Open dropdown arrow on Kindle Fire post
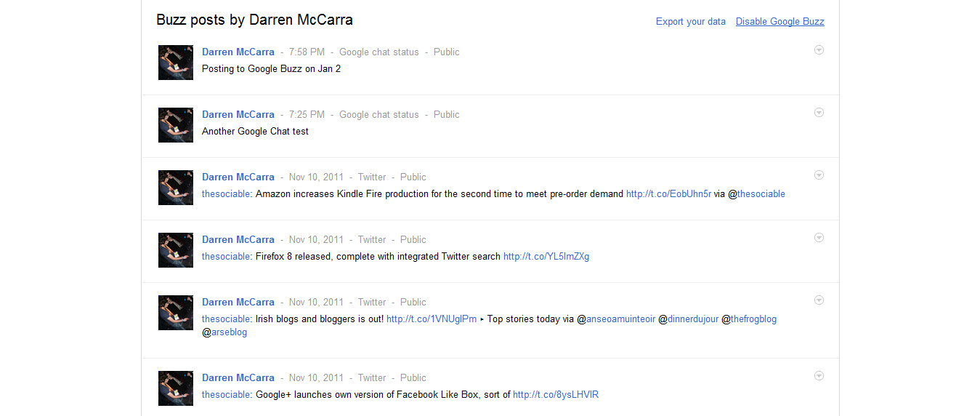The height and width of the screenshot is (416, 980). pos(819,175)
